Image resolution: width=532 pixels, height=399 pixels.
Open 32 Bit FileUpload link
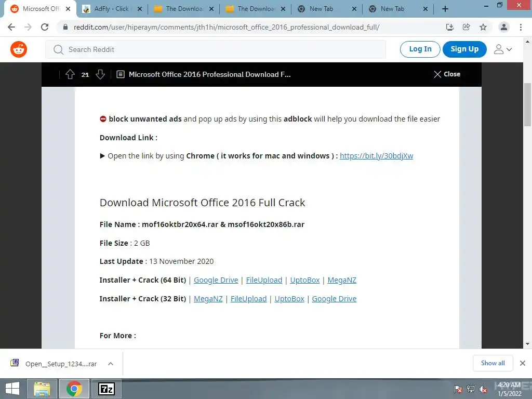[248, 299]
